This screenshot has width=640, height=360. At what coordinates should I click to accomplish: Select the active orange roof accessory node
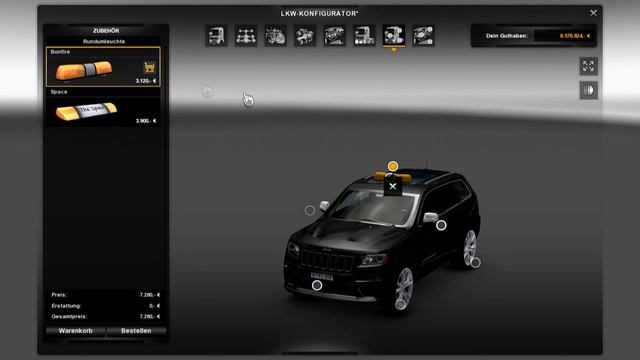pos(393,166)
